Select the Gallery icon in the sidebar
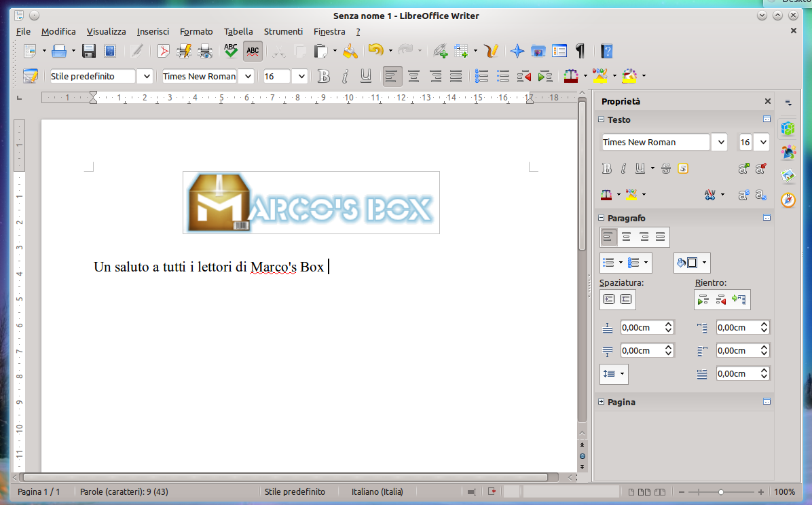Viewport: 812px width, 505px height. 788,175
